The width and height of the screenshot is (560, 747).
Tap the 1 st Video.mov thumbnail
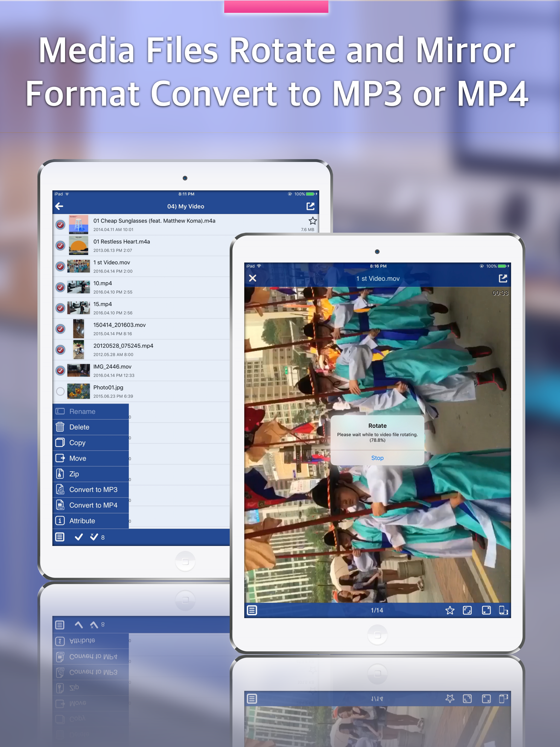point(79,266)
